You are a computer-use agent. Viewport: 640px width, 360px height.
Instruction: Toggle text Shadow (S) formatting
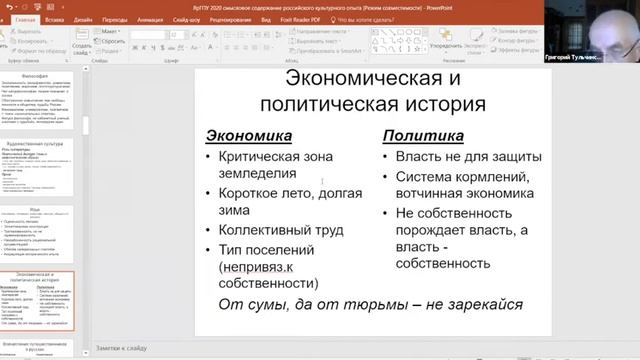click(162, 48)
